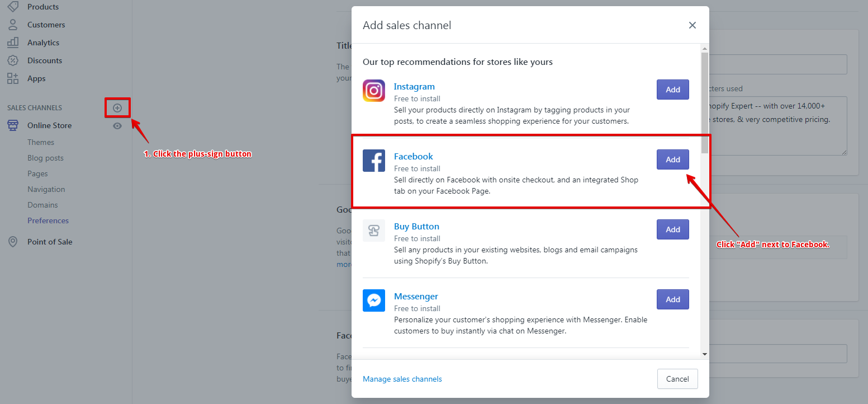This screenshot has width=868, height=404.
Task: Click the Facebook logo icon
Action: 374,161
